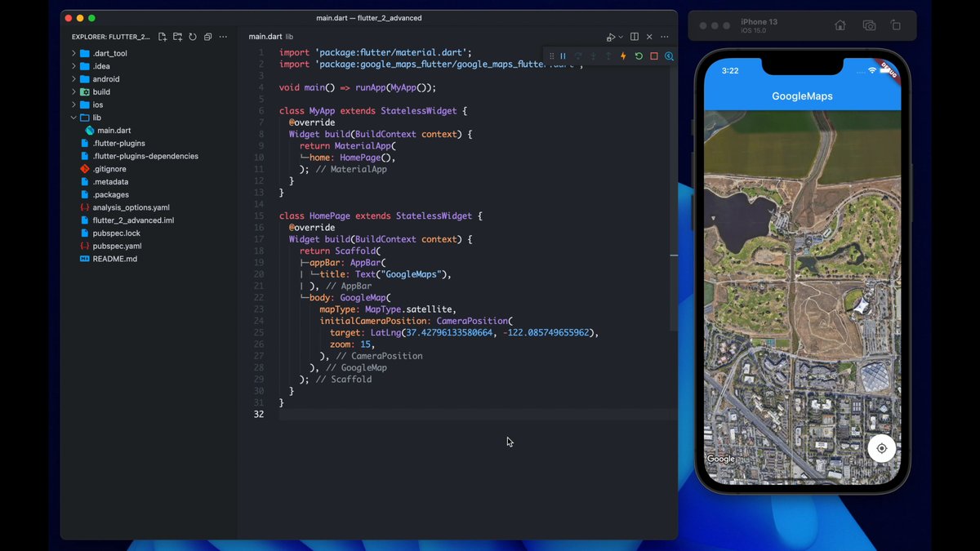The image size is (980, 551).
Task: Stop debugging with the red square
Action: point(654,56)
